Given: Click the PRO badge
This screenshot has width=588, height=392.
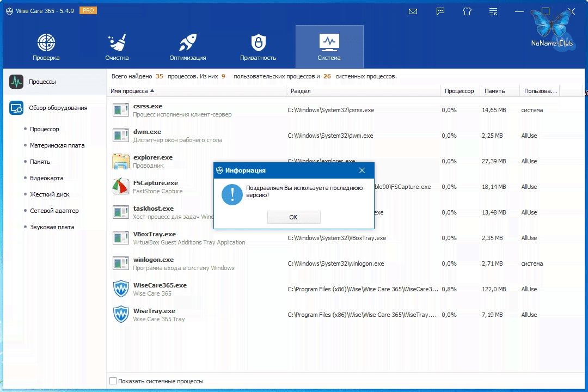Looking at the screenshot, I should pos(88,10).
